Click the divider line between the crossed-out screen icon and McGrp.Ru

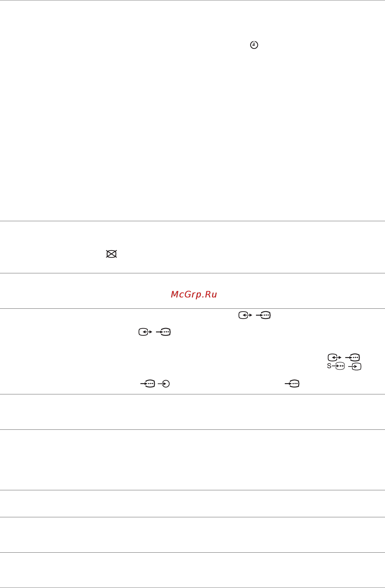192,273
